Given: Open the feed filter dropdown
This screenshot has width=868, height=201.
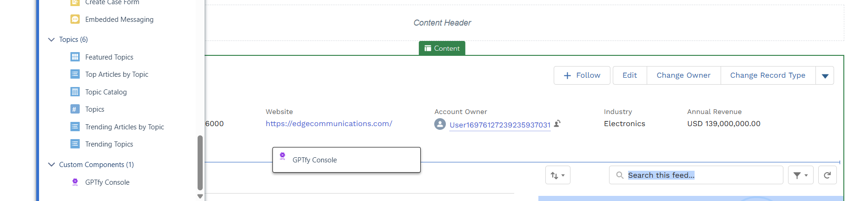Looking at the screenshot, I should [800, 175].
